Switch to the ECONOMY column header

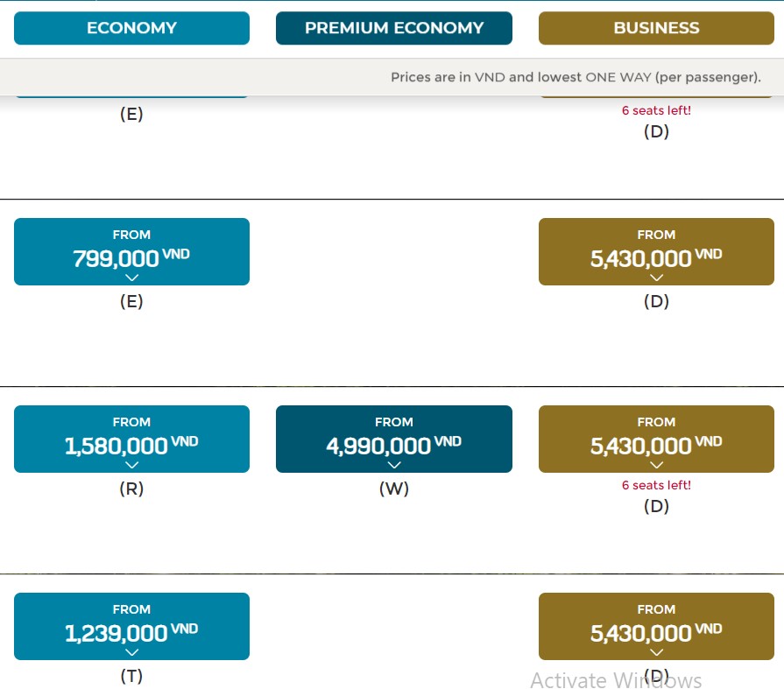tap(131, 28)
